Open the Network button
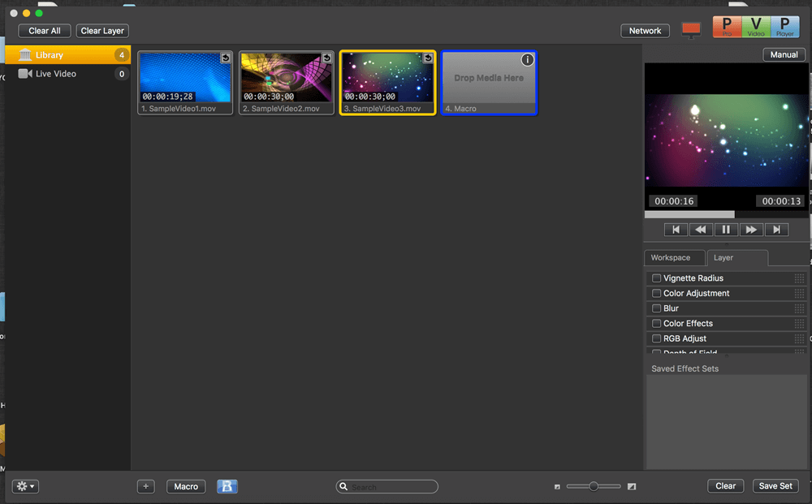The image size is (812, 504). point(645,31)
